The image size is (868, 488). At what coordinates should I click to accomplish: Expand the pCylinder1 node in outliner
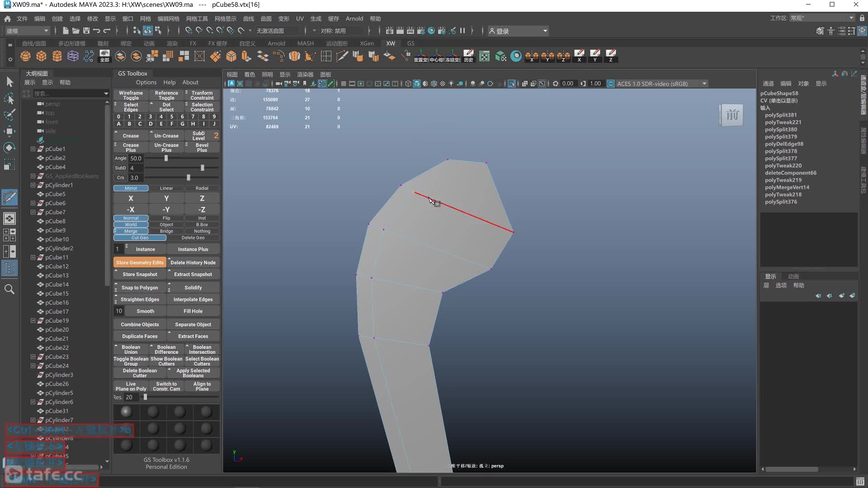33,185
